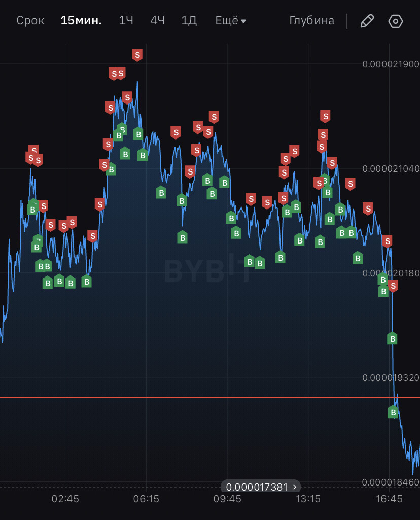The height and width of the screenshot is (520, 420).
Task: Click the 0.000018460 price axis label
Action: click(391, 482)
